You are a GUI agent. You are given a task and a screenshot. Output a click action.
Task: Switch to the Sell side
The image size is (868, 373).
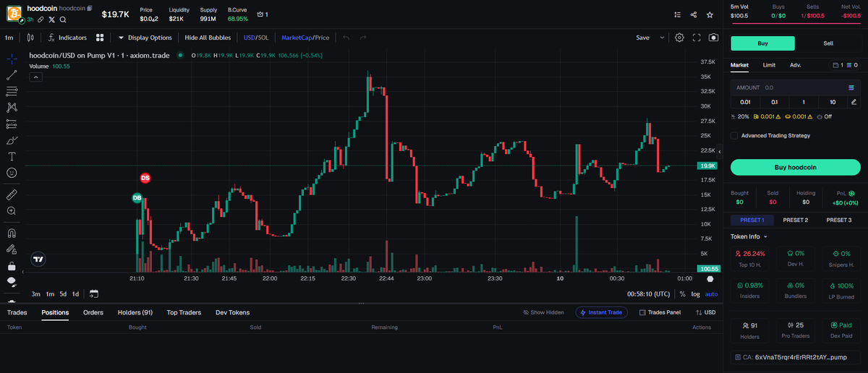(x=828, y=43)
